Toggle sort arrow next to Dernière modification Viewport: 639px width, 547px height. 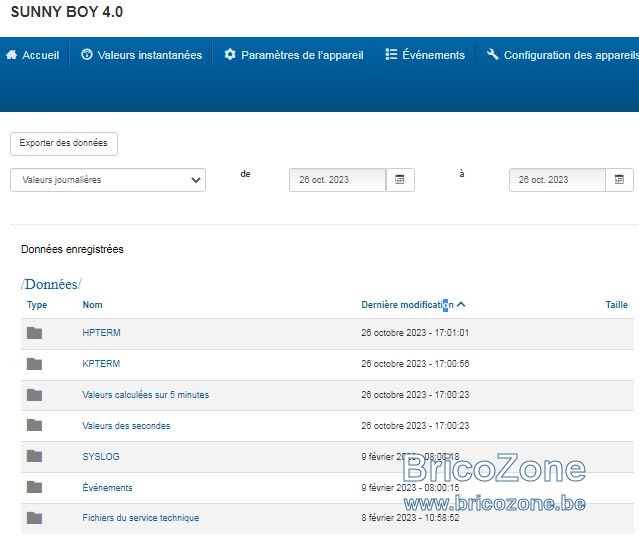(461, 304)
